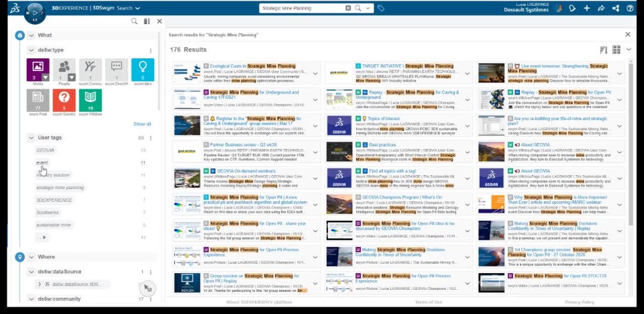Image resolution: width=644 pixels, height=314 pixels.
Task: Click the plus add icon in header
Action: (x=586, y=8)
